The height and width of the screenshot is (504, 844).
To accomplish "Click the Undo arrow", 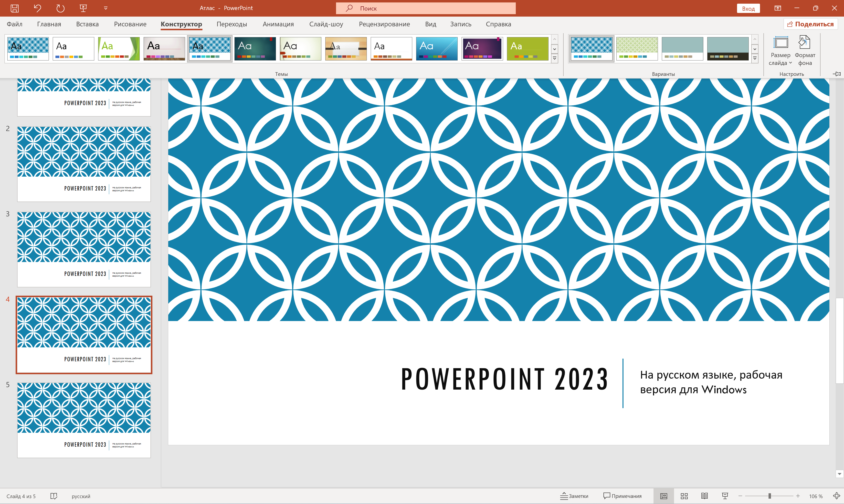I will point(37,8).
